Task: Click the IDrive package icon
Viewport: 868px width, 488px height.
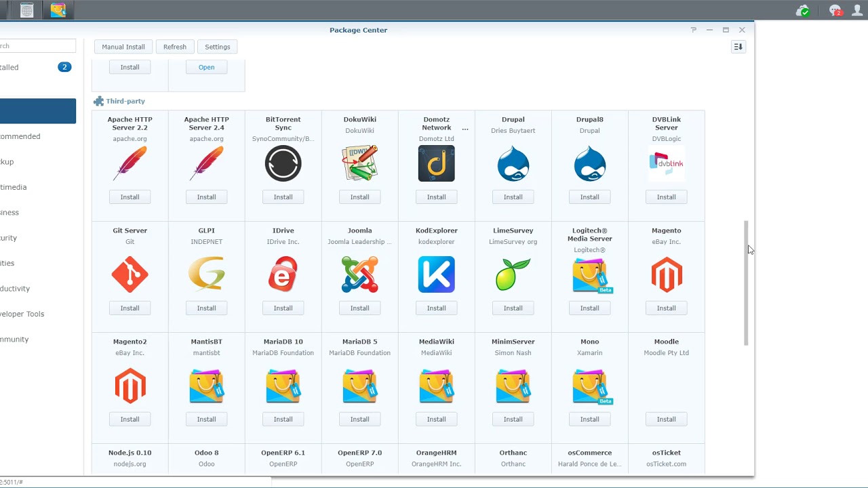Action: 283,274
